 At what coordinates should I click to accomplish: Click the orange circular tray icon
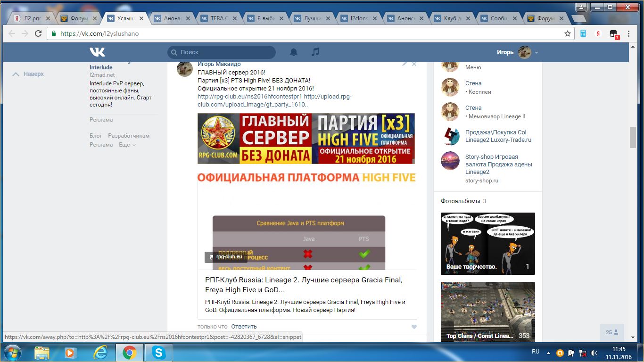click(560, 353)
